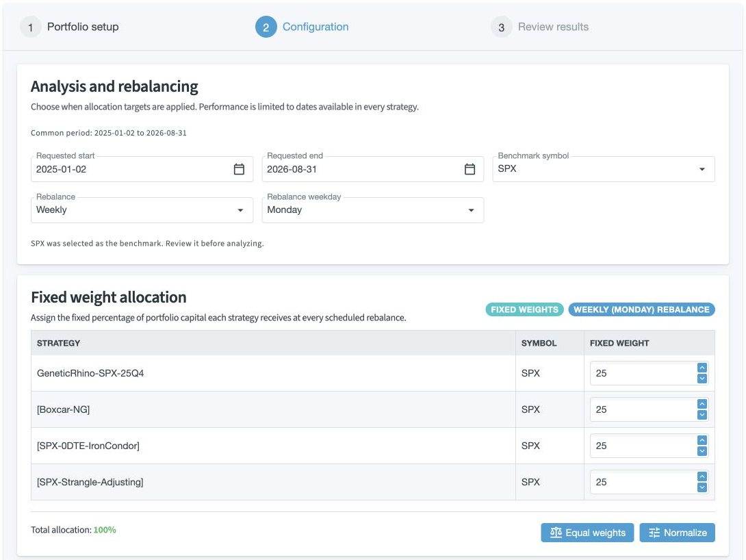Viewport: 746px width, 560px height.
Task: Click the Equal weights button
Action: coord(587,533)
